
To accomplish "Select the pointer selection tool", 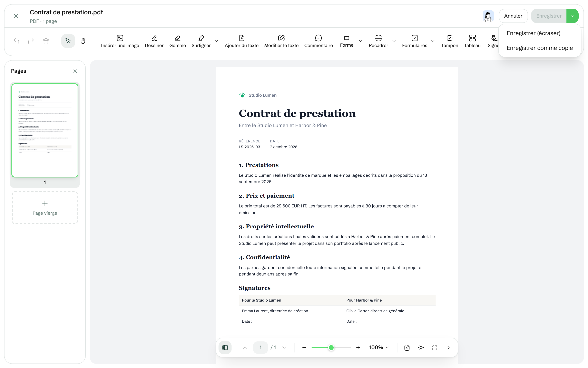I will 68,41.
